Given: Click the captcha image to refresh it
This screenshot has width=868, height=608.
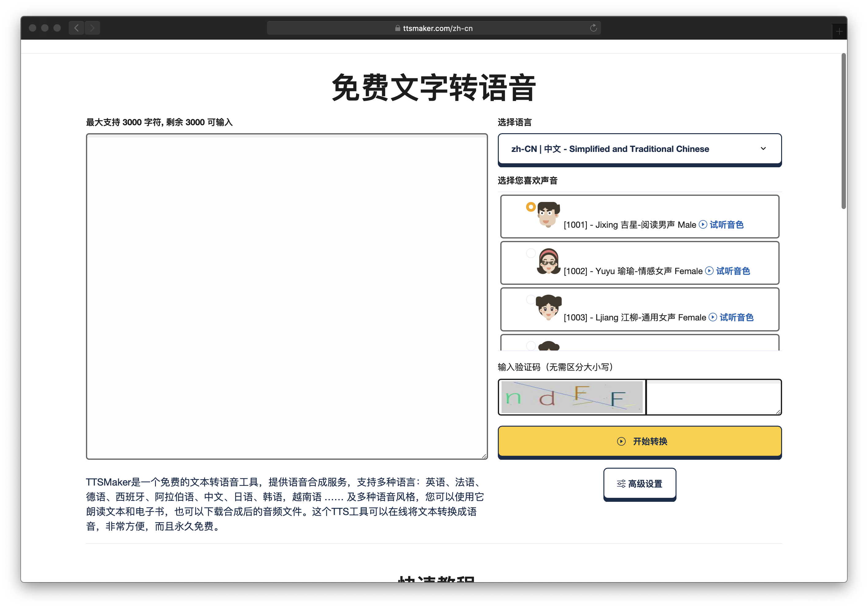Looking at the screenshot, I should (572, 397).
